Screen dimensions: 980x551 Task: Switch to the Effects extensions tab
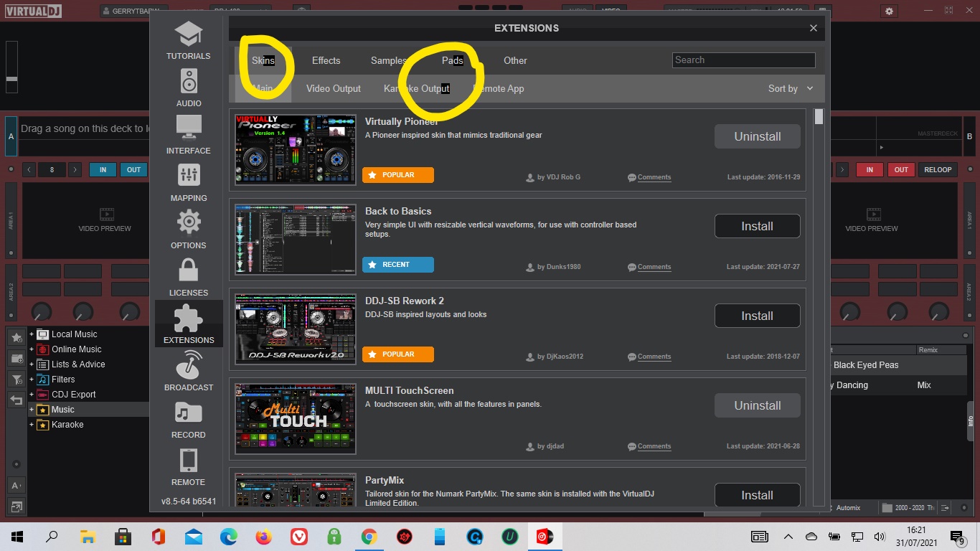pyautogui.click(x=326, y=60)
